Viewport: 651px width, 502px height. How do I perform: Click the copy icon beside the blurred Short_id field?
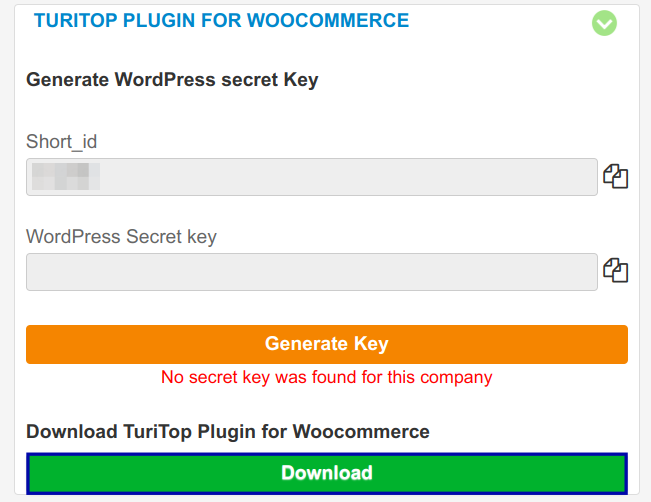click(x=615, y=176)
